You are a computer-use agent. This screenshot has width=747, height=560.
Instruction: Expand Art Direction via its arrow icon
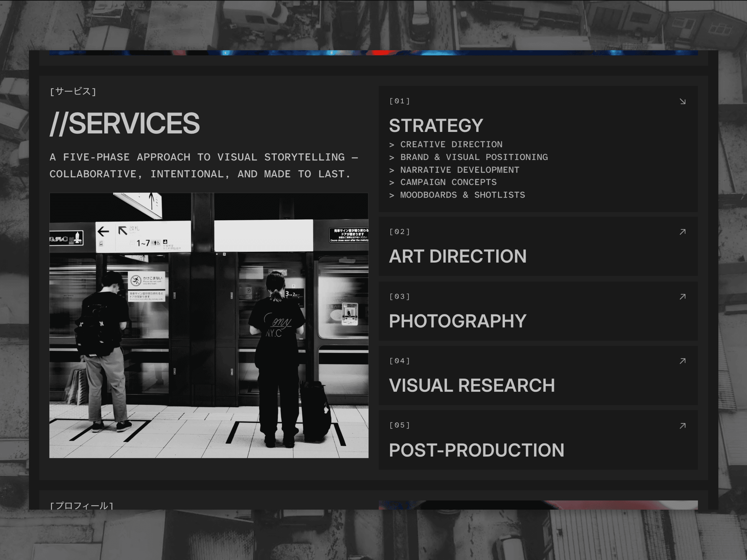click(683, 232)
